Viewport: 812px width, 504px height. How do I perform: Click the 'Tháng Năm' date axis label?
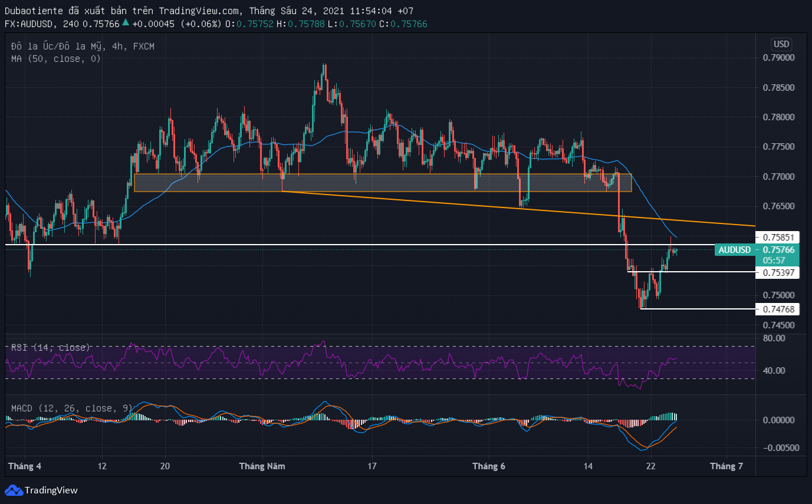[x=262, y=466]
